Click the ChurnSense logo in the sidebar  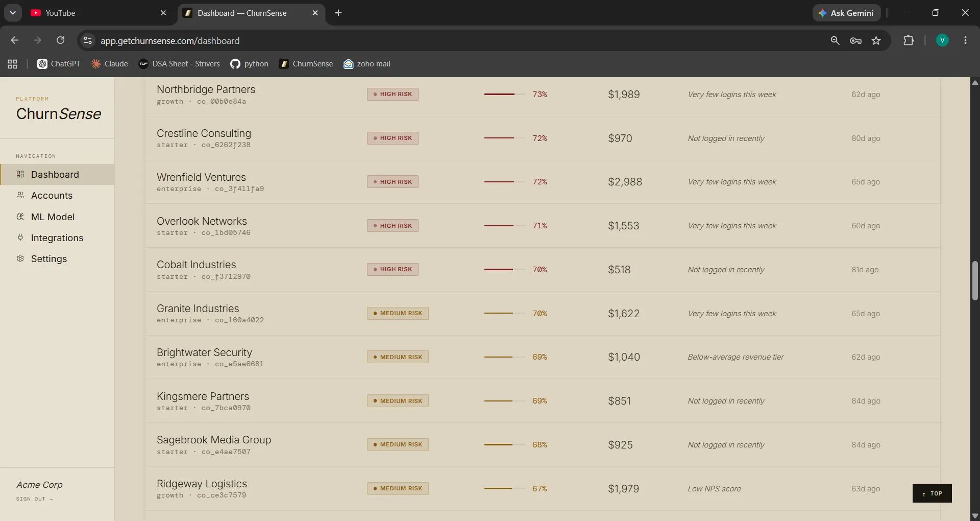[59, 113]
